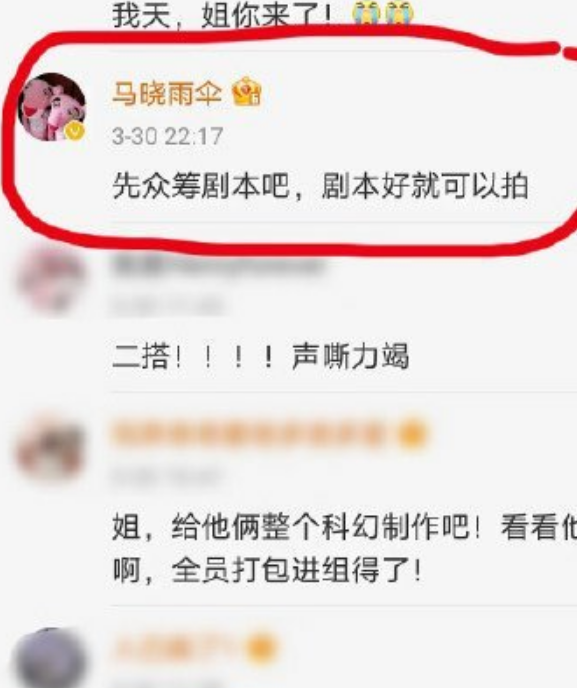This screenshot has width=577, height=688.
Task: Open 马晓雨伞's profile avatar
Action: tap(52, 107)
